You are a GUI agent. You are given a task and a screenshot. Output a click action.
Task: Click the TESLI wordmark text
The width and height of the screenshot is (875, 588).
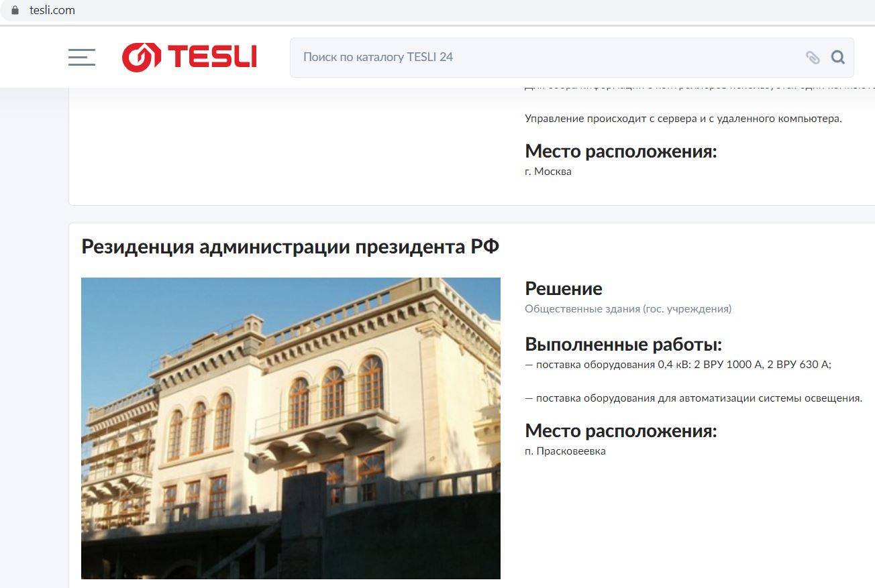pyautogui.click(x=212, y=57)
